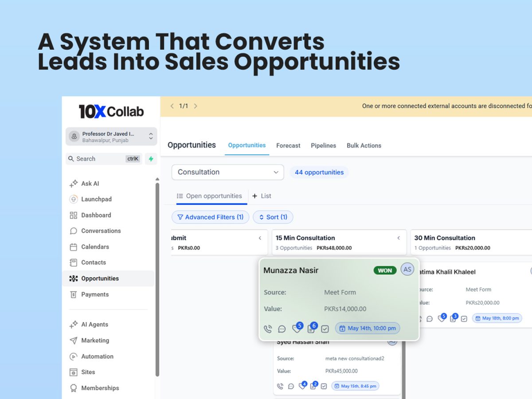Click task checkbox icon on Munazza Nasir card
Viewport: 532px width, 399px height.
tap(325, 329)
